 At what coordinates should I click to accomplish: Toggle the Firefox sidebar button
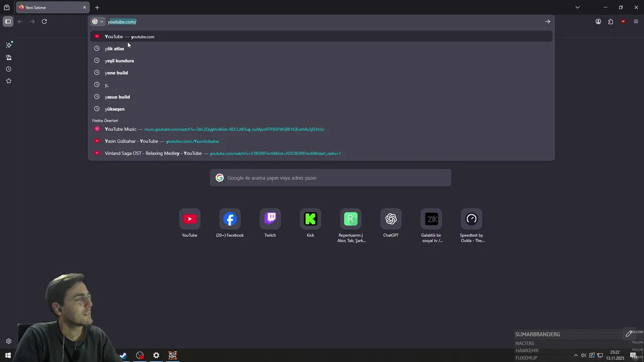8,22
